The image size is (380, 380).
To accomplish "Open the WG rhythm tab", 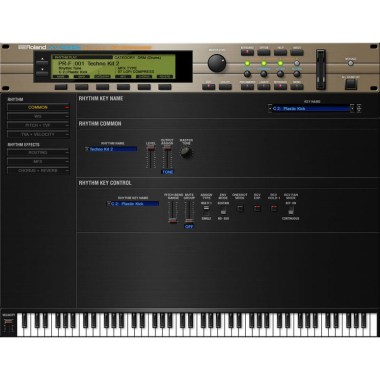I will tap(38, 116).
